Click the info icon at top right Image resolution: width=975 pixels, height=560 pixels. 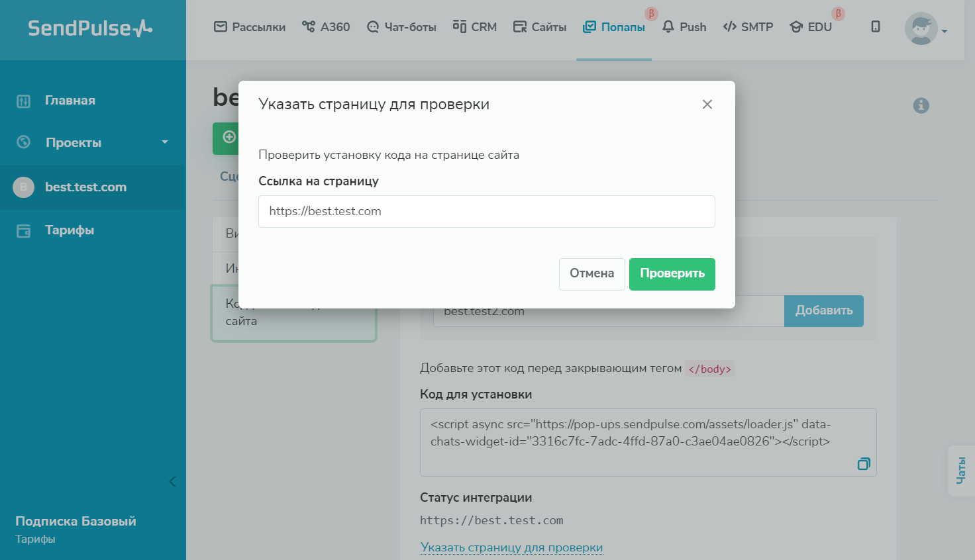921,105
